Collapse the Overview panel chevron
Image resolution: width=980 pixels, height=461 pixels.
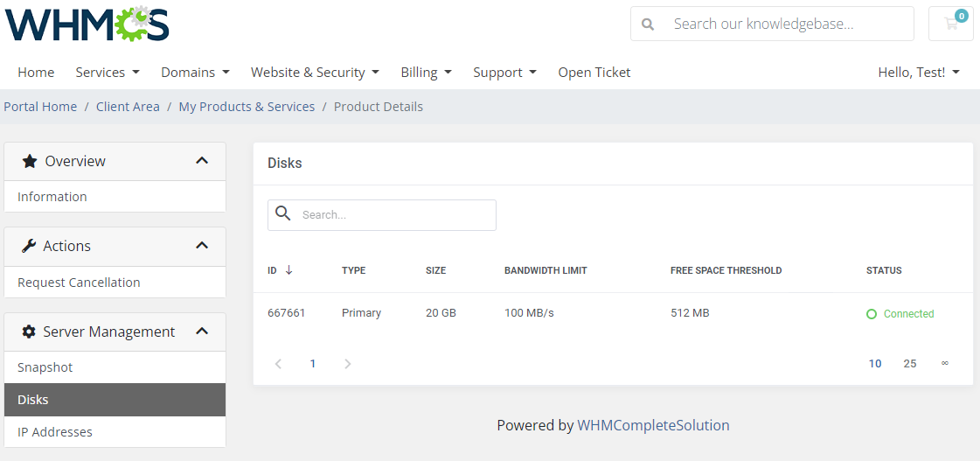pyautogui.click(x=202, y=161)
